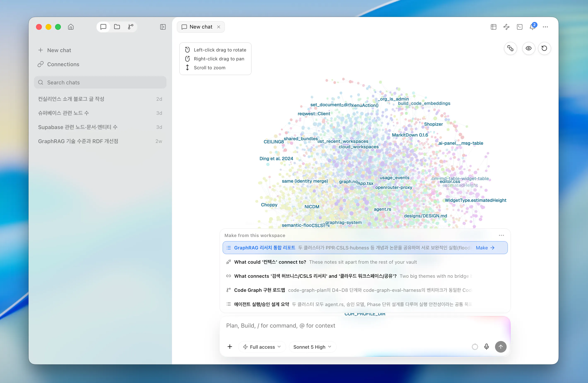This screenshot has width=588, height=383.
Task: Click graph node label 'Choppy'
Action: pos(269,205)
